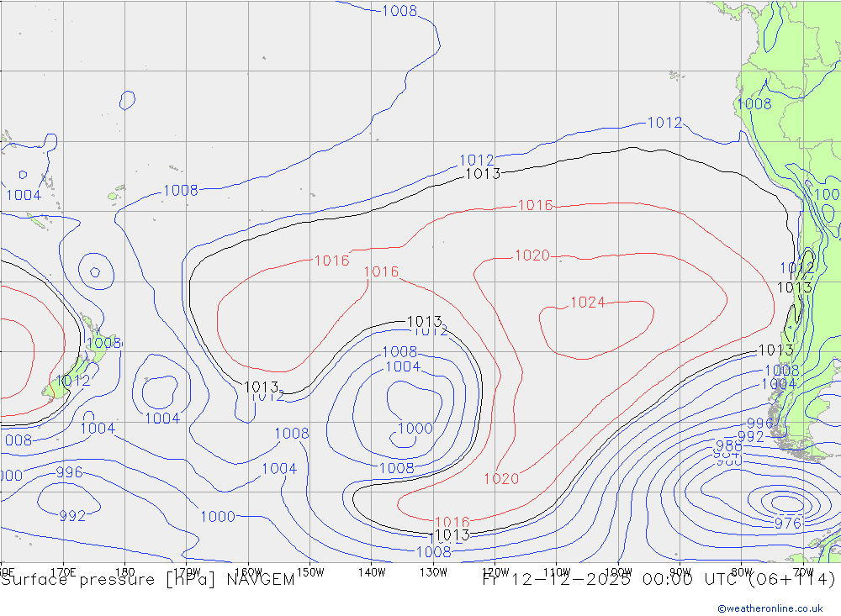The width and height of the screenshot is (841, 616).
Task: Click the 1000 label inside the central Pacific low
Action: point(415,429)
